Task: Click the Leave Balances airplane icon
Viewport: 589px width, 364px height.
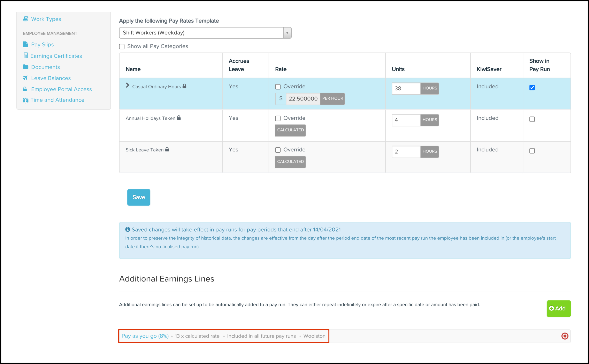Action: 25,78
